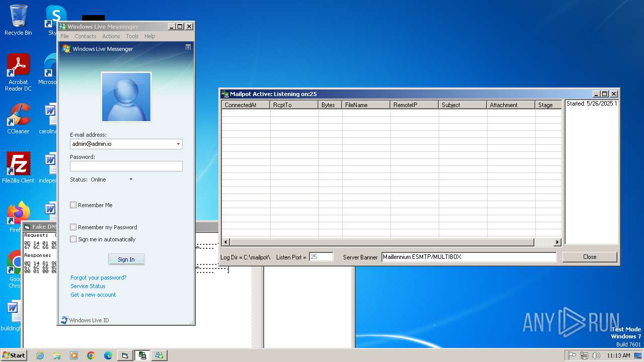The image size is (644, 362).
Task: Open the Service Status link
Action: [88, 286]
